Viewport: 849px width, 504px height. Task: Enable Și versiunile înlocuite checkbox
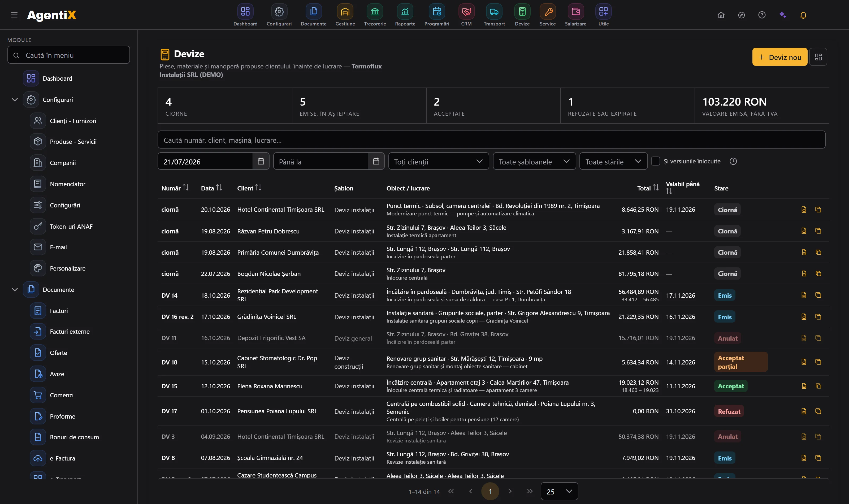click(x=655, y=161)
